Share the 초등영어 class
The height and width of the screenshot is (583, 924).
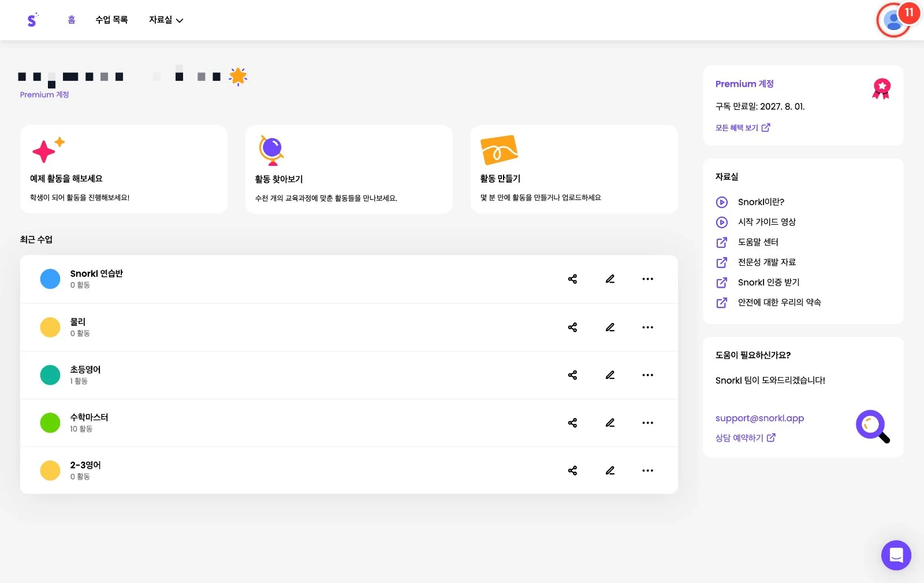[572, 375]
